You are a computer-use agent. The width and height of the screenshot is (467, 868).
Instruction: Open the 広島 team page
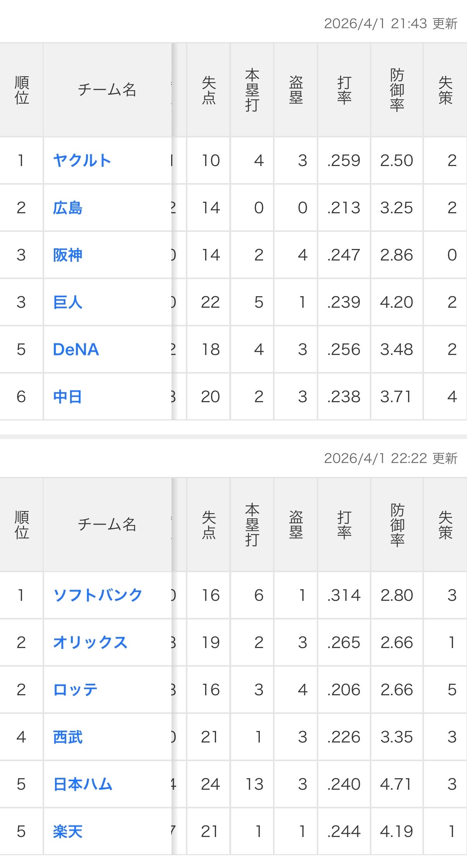coord(68,208)
